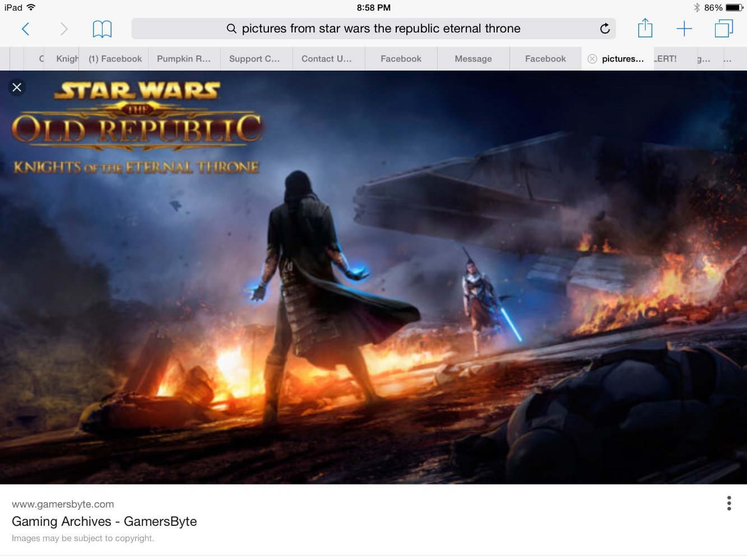This screenshot has width=747, height=560.
Task: Go back with the Safari back arrow
Action: click(25, 29)
